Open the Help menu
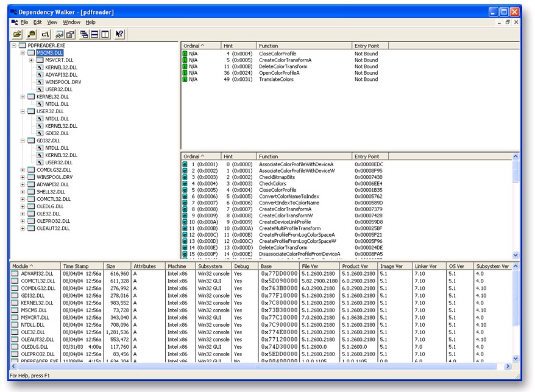 coord(90,23)
